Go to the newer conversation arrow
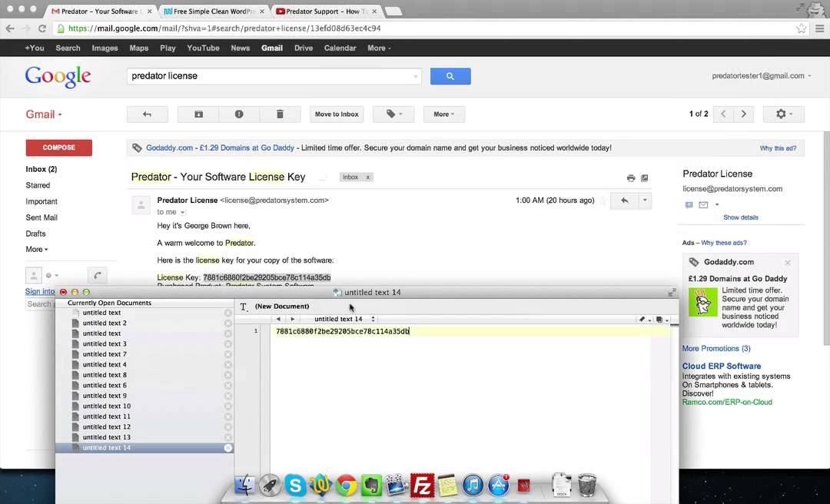830x504 pixels. (x=723, y=114)
